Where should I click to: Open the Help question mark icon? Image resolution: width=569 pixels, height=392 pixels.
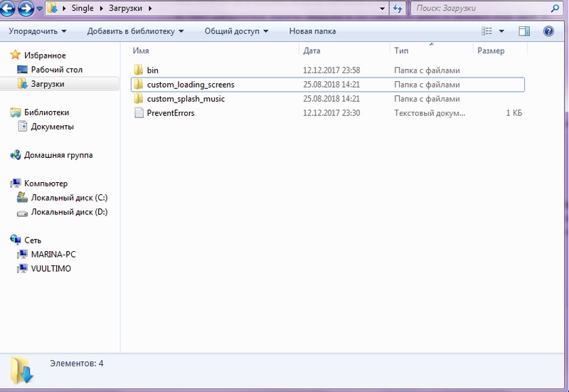(548, 31)
